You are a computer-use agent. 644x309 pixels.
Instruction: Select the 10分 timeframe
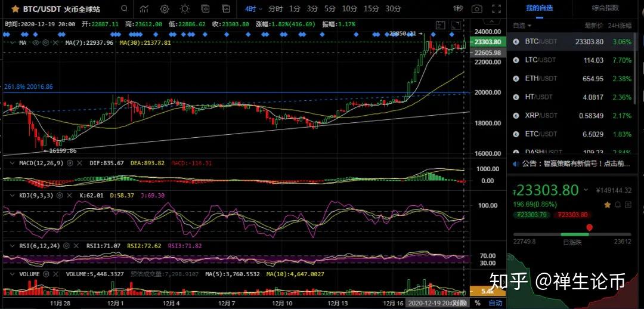tap(349, 8)
